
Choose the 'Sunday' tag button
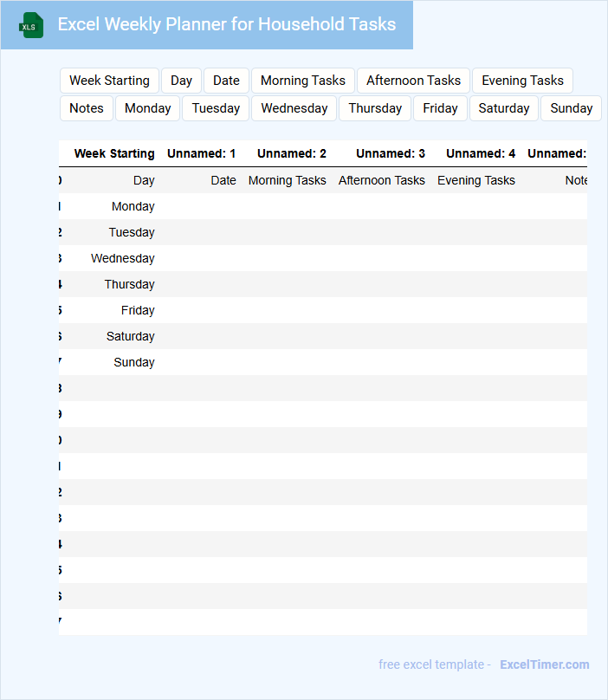572,108
